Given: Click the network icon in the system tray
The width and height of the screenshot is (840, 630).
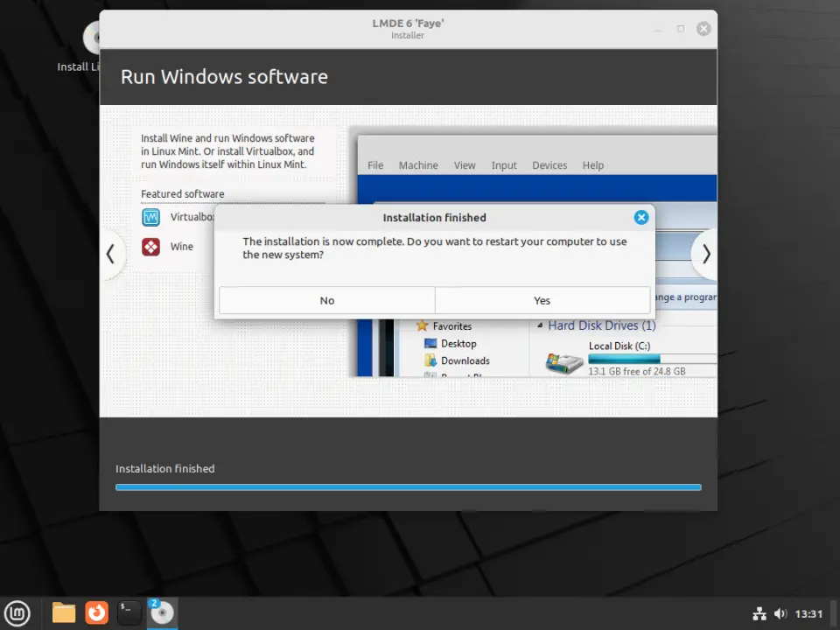Looking at the screenshot, I should [x=759, y=613].
